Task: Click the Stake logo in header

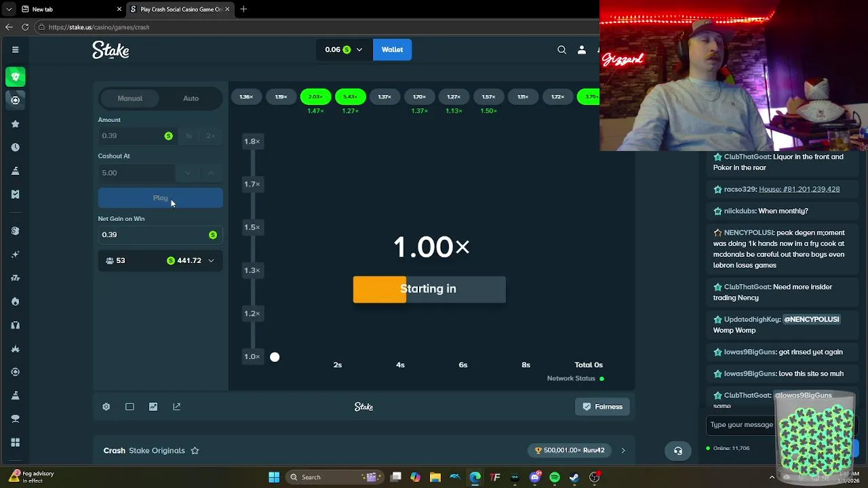Action: [x=111, y=50]
